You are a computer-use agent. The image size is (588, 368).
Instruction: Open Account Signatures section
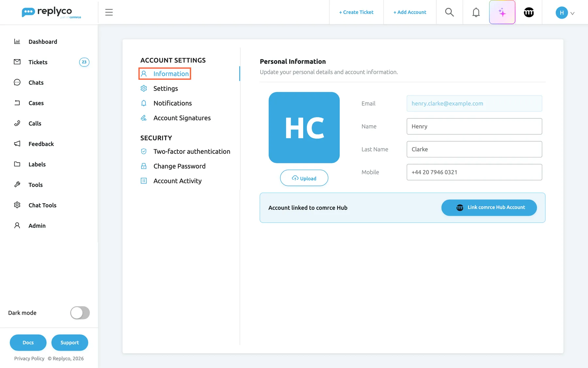pos(175,118)
